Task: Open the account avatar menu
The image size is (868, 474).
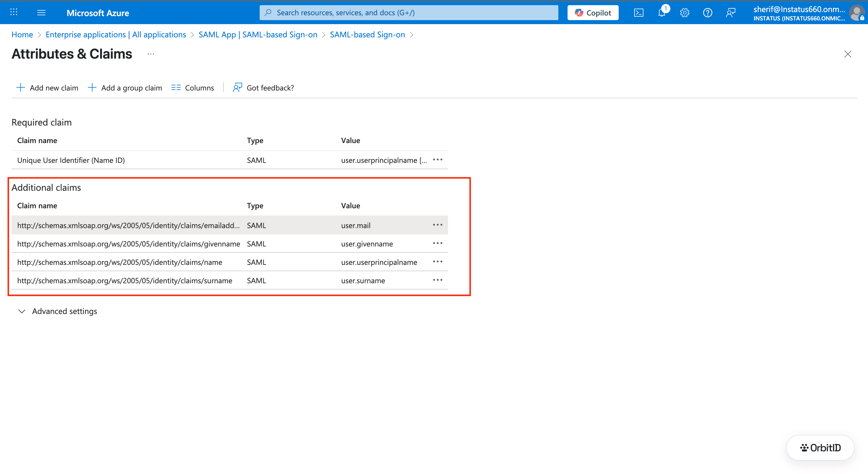Action: [x=856, y=13]
